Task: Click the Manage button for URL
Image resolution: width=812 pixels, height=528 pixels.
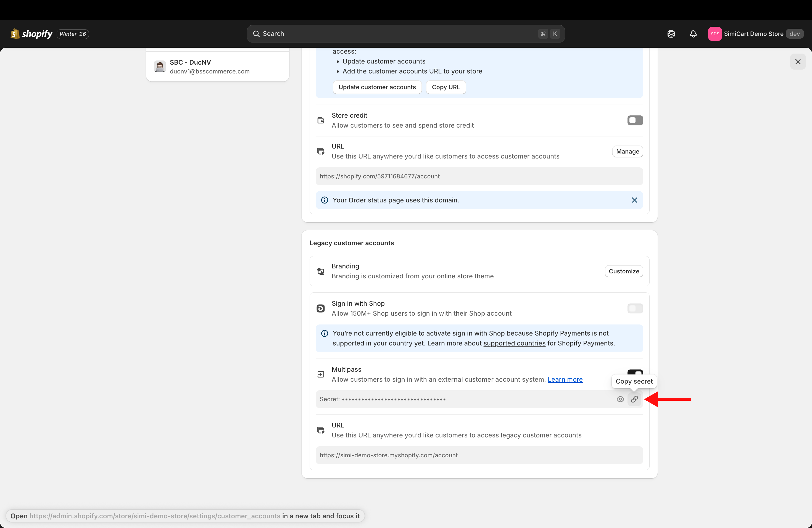Action: (x=627, y=151)
